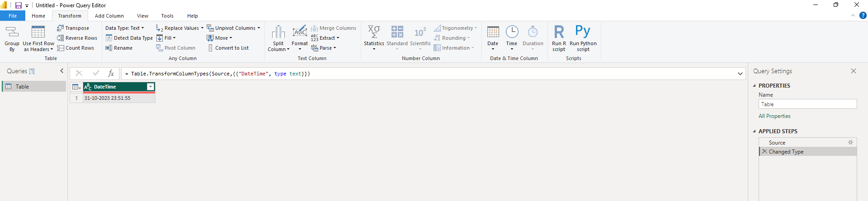Click Run R script
The width and height of the screenshot is (868, 201).
click(559, 39)
